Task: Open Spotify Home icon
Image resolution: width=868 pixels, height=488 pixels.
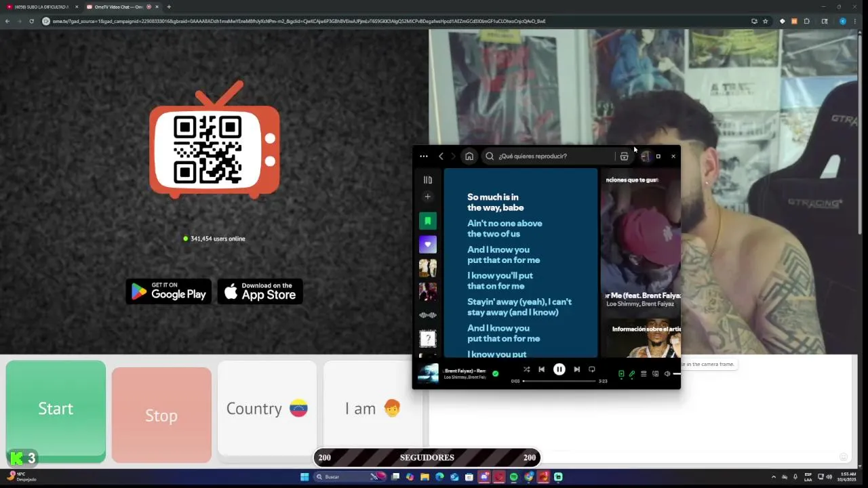Action: [469, 156]
